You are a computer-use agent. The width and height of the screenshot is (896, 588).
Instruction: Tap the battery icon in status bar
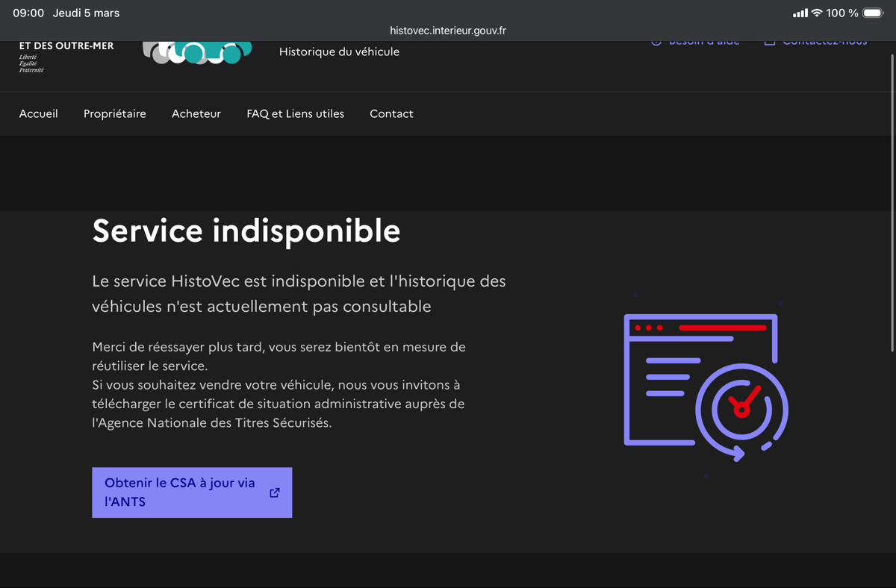click(873, 13)
